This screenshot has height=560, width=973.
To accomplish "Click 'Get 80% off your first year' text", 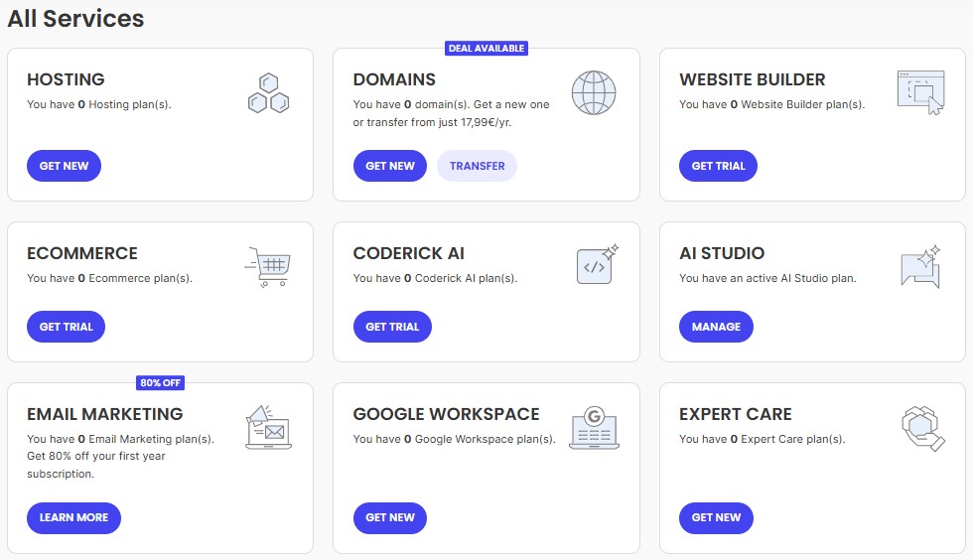I will [96, 457].
